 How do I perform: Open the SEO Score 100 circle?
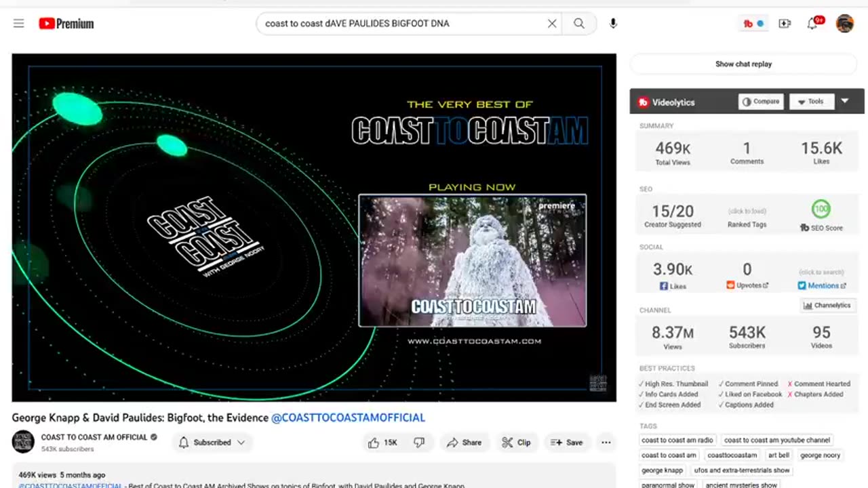click(x=821, y=209)
